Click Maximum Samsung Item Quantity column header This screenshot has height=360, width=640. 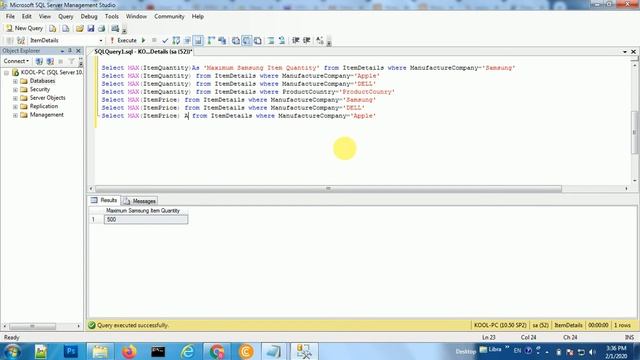143,211
